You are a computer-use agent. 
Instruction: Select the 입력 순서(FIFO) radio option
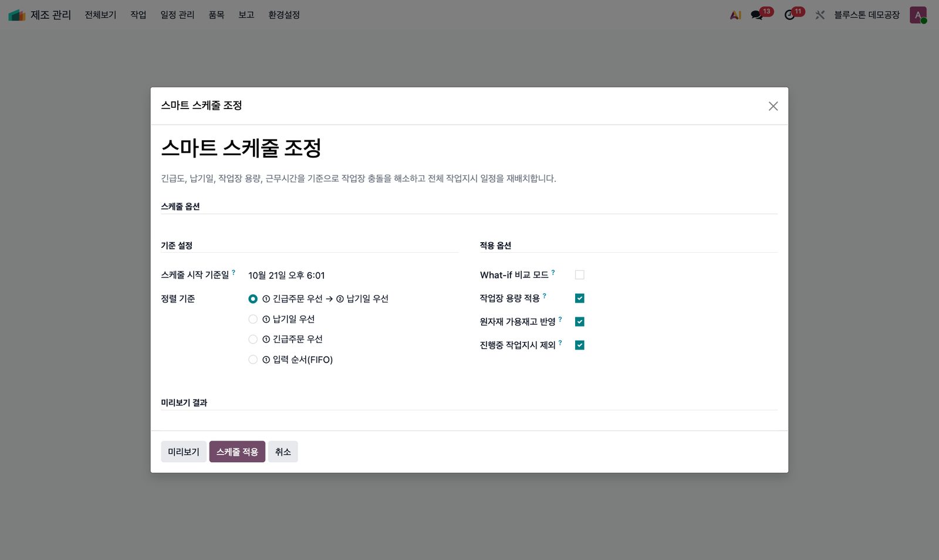[x=253, y=359]
